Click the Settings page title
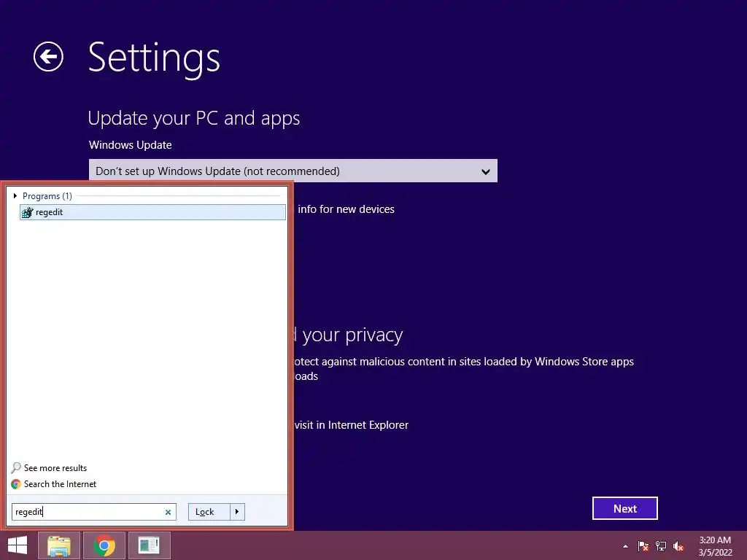The height and width of the screenshot is (560, 747). (154, 58)
